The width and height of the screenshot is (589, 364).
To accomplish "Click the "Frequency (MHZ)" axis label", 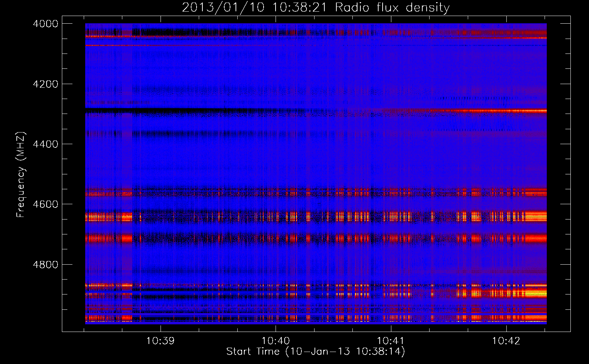I will pyautogui.click(x=21, y=174).
